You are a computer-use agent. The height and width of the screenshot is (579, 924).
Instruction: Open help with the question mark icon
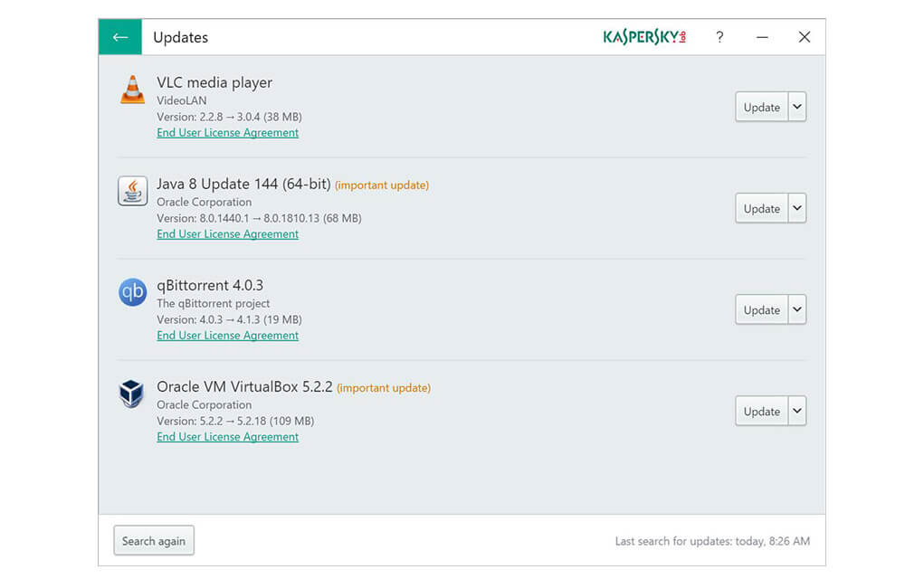click(719, 37)
